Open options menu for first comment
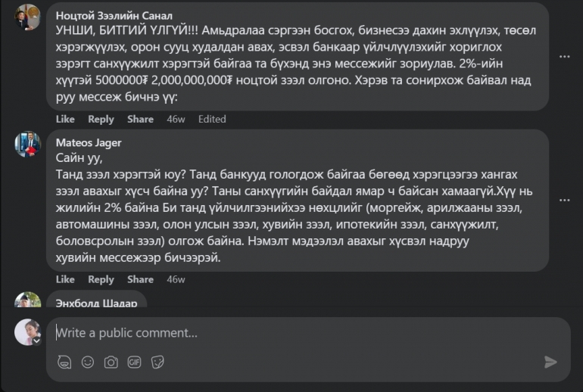The width and height of the screenshot is (583, 392). (x=564, y=56)
